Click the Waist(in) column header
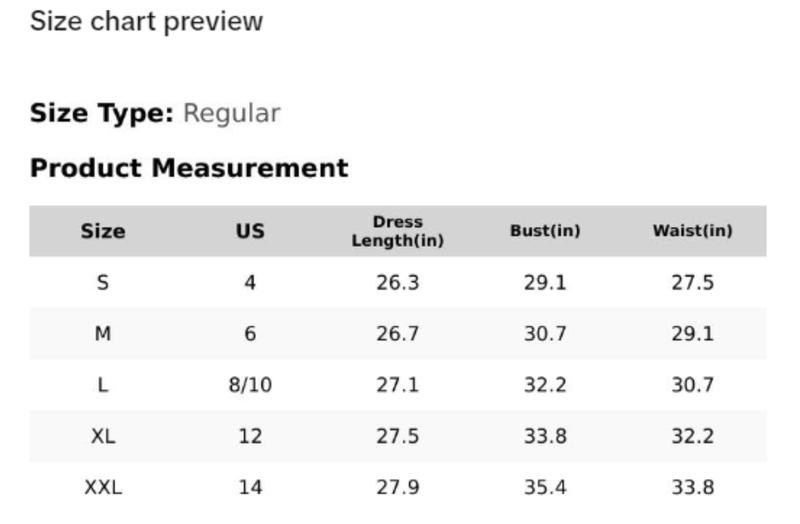This screenshot has height=524, width=800. (x=692, y=231)
